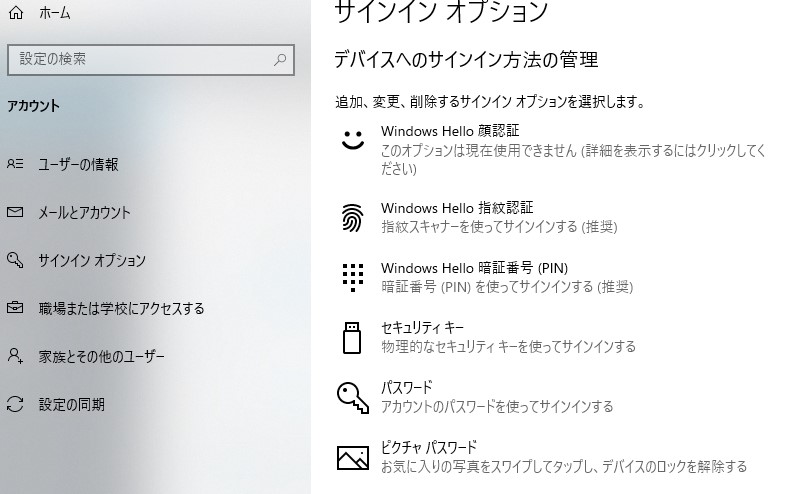799x494 pixels.
Task: Click the PIN keypad dots icon
Action: [353, 277]
